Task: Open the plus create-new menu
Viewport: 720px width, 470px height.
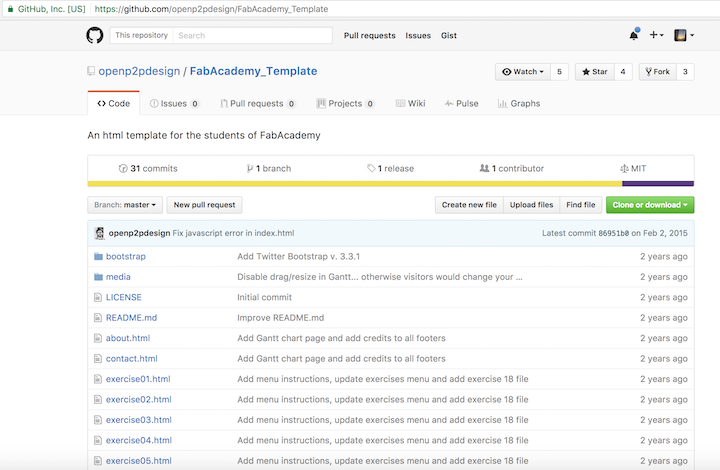Action: pos(656,35)
